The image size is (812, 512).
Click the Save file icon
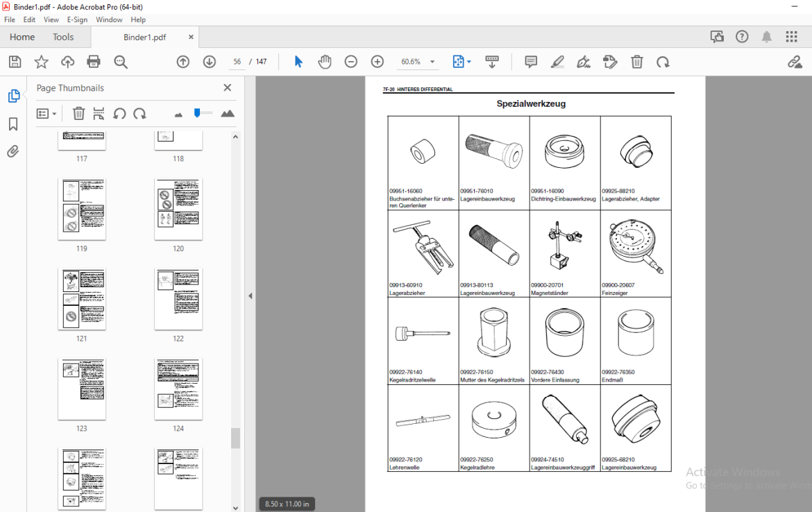tap(15, 62)
